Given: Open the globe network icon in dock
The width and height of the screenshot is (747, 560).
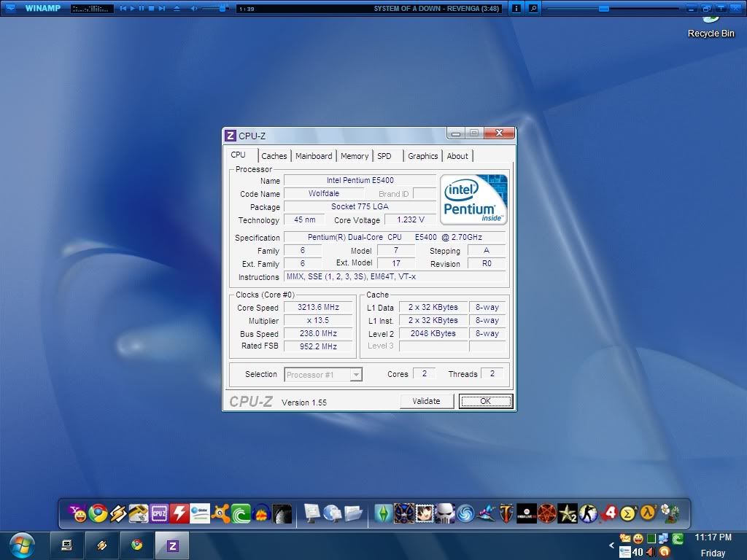Looking at the screenshot, I should click(333, 513).
